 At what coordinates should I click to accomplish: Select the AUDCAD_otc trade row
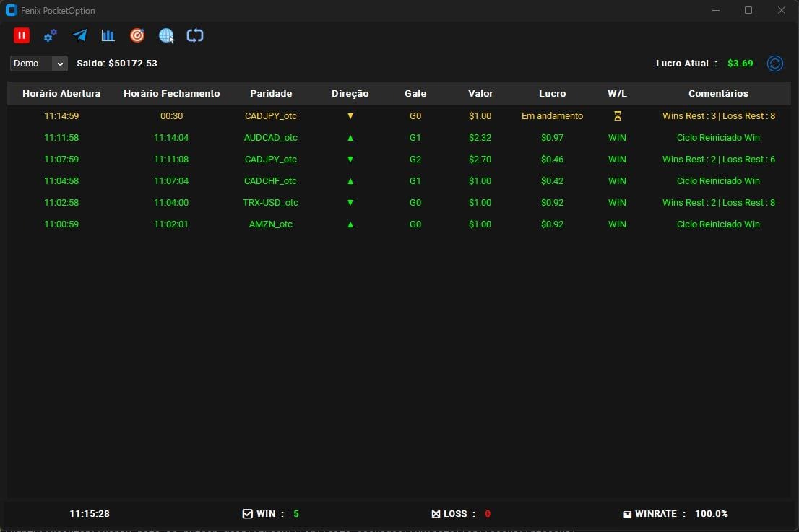271,137
